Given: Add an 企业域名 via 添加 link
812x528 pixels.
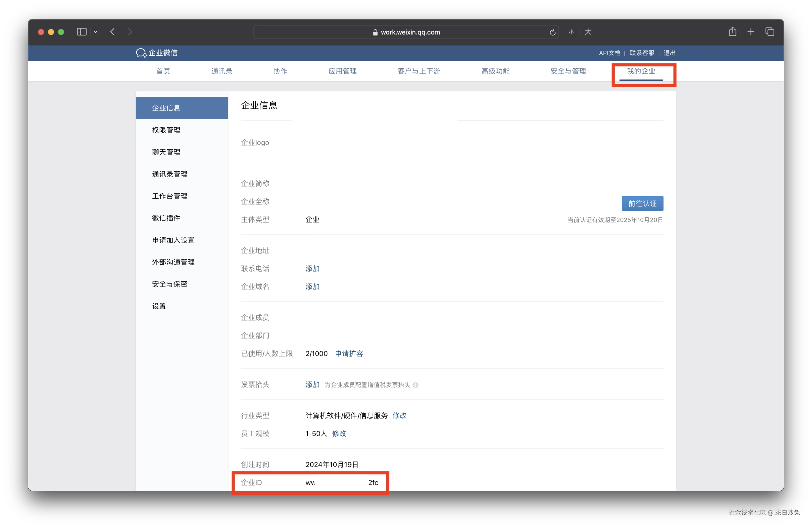Looking at the screenshot, I should click(312, 287).
